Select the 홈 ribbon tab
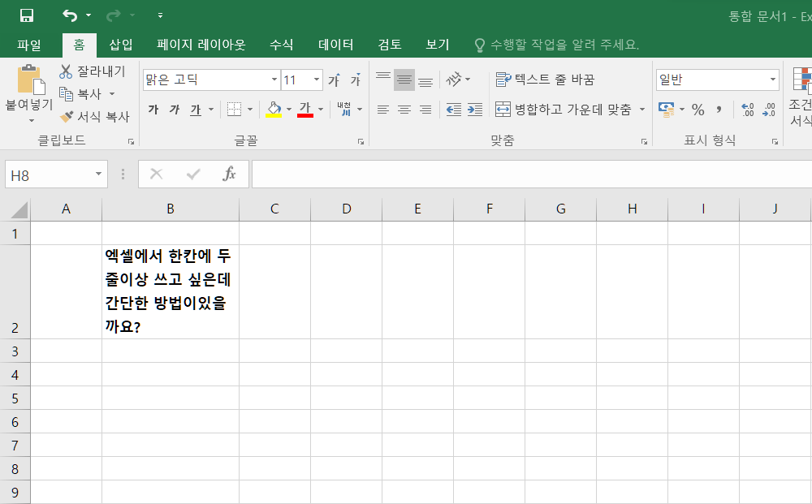Image resolution: width=812 pixels, height=504 pixels. pyautogui.click(x=80, y=45)
